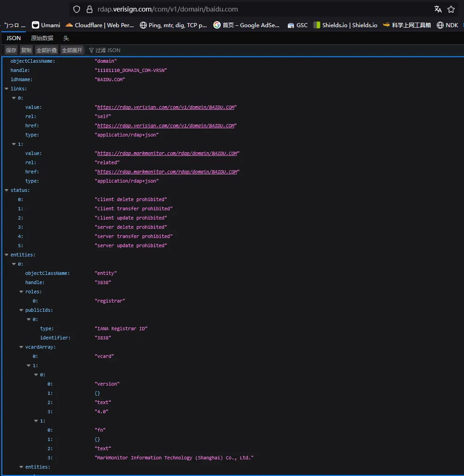Viewport: 464px width, 476px height.
Task: Click the 全部折叠 collapse all button
Action: point(47,50)
